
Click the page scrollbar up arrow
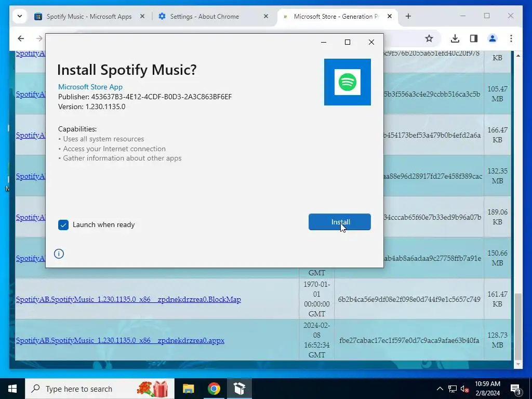518,56
